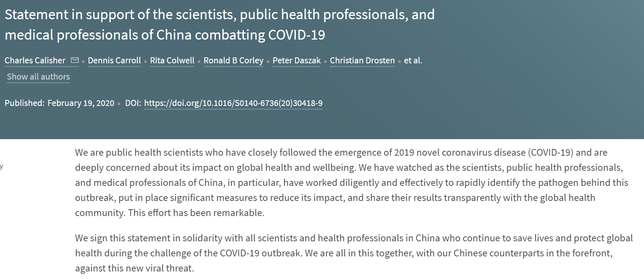
Task: Click the first paragraph's opening "We are public health scientists"
Action: pos(139,152)
